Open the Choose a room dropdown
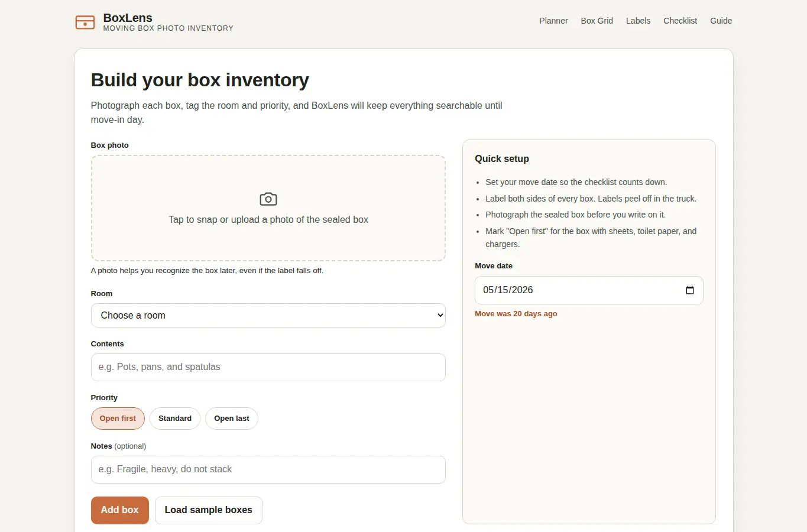Image resolution: width=807 pixels, height=532 pixels. coord(268,316)
